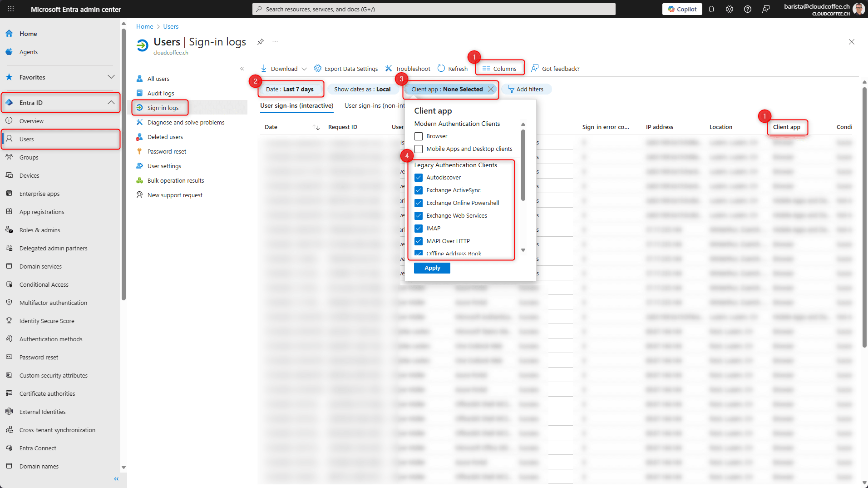Uncheck the IMAP client app filter

419,228
